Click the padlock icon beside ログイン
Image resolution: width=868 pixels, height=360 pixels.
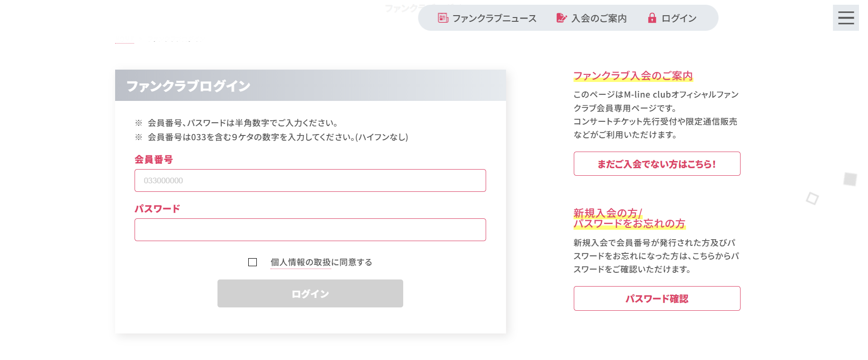(x=652, y=18)
